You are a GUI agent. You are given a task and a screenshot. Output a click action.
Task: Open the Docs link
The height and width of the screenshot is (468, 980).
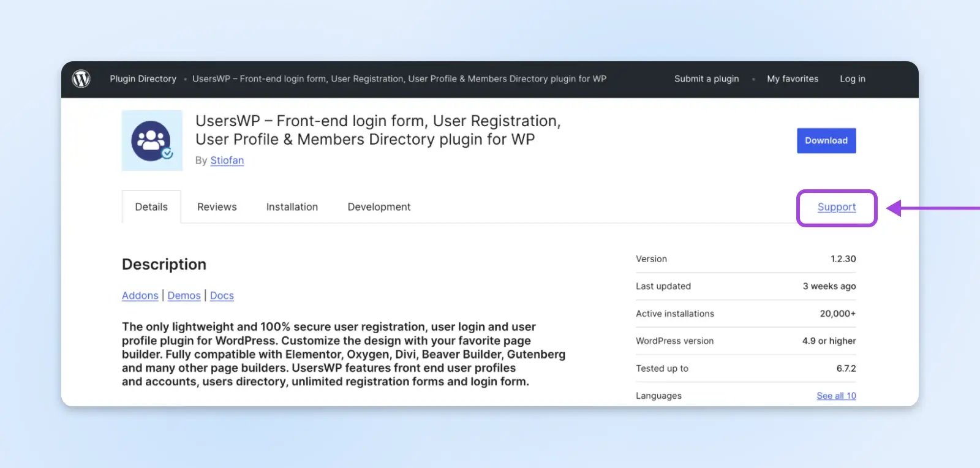222,296
